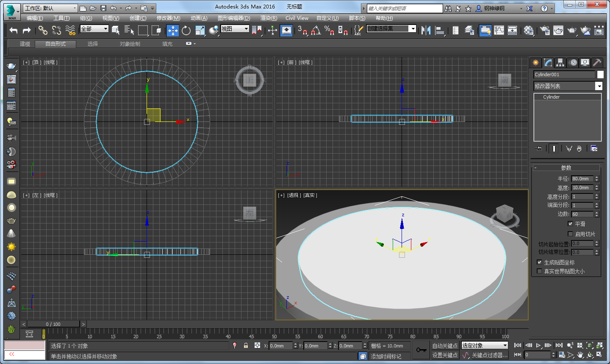Click the 高度 value field
Screen dimensions: 610x364
[582, 188]
